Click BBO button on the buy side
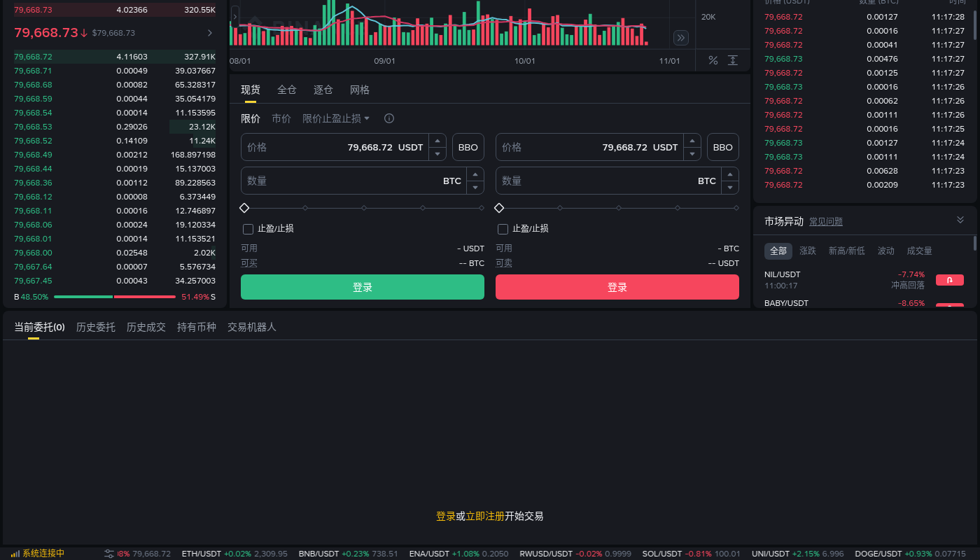 tap(468, 147)
